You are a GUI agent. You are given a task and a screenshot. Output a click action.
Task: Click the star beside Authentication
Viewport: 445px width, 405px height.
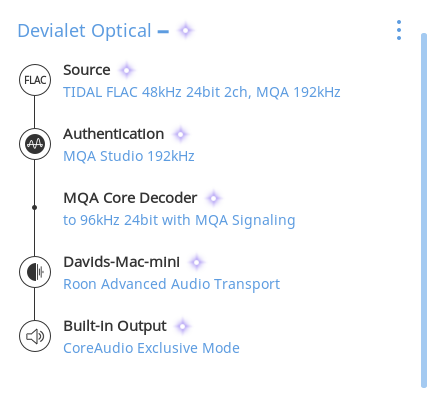pos(180,134)
